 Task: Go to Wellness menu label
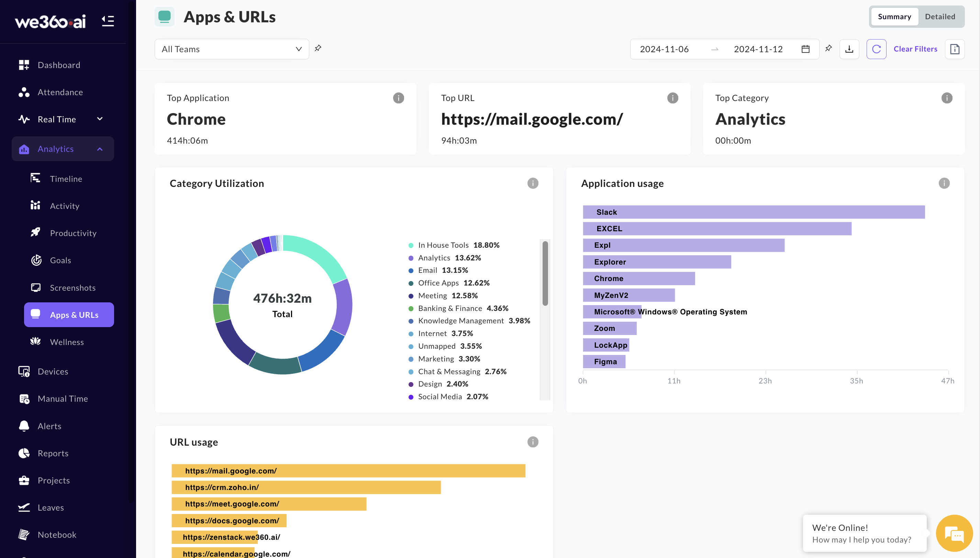pos(67,342)
